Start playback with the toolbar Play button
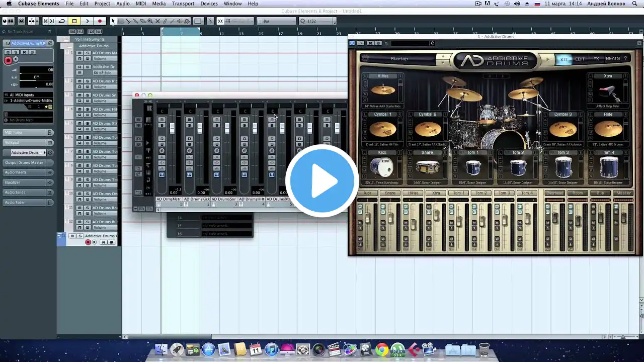644x362 pixels. pos(87,21)
